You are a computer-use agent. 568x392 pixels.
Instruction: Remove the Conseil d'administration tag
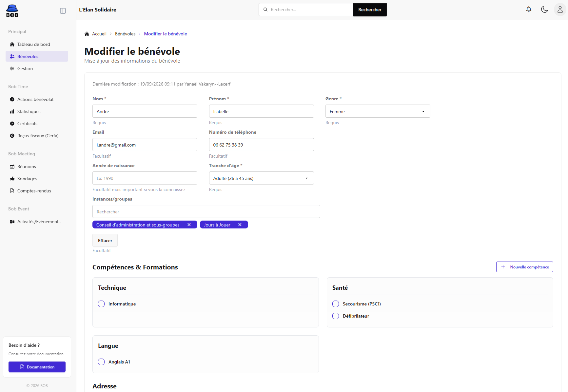(x=189, y=225)
